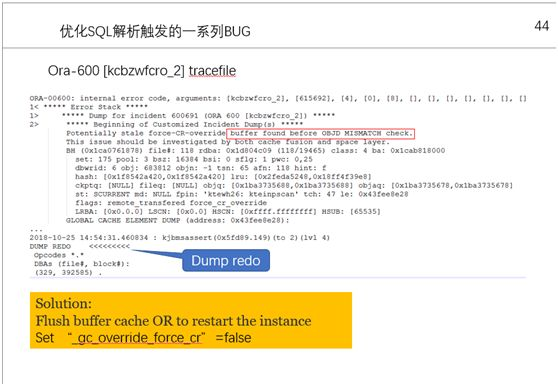
Task: Click 'buffer found before OBJD MISMATCH check.' text
Action: (x=321, y=133)
